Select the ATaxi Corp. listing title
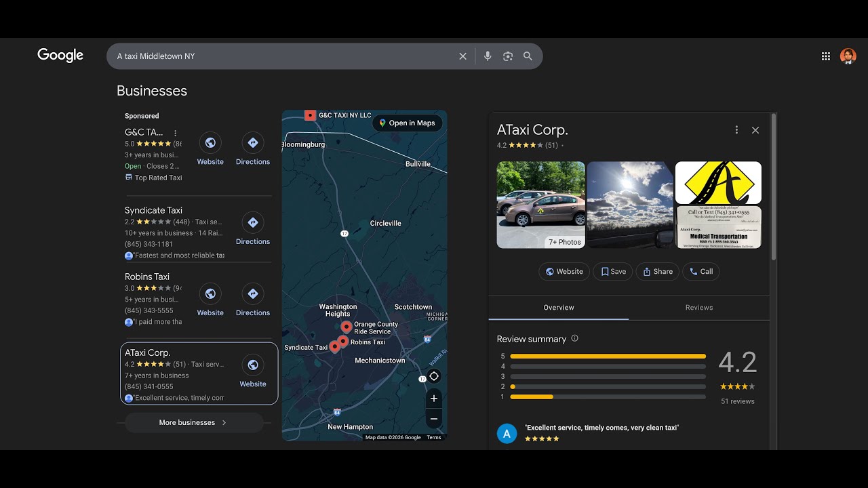Image resolution: width=868 pixels, height=488 pixels. point(147,352)
